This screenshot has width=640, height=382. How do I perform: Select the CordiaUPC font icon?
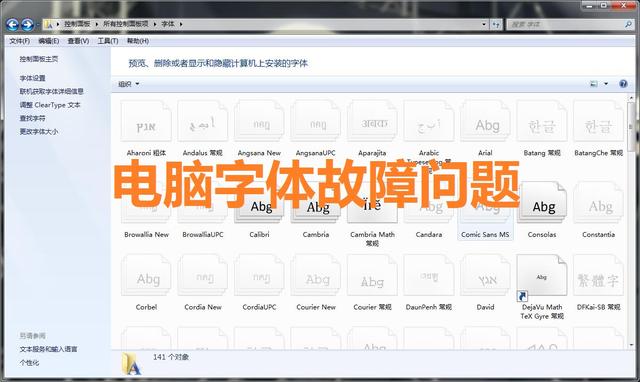pyautogui.click(x=259, y=275)
